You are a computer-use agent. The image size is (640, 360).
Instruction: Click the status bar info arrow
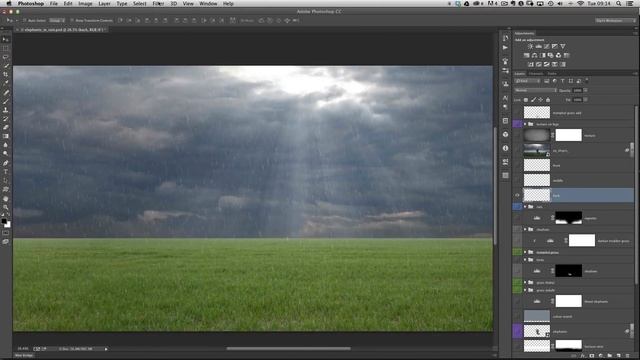click(x=106, y=349)
